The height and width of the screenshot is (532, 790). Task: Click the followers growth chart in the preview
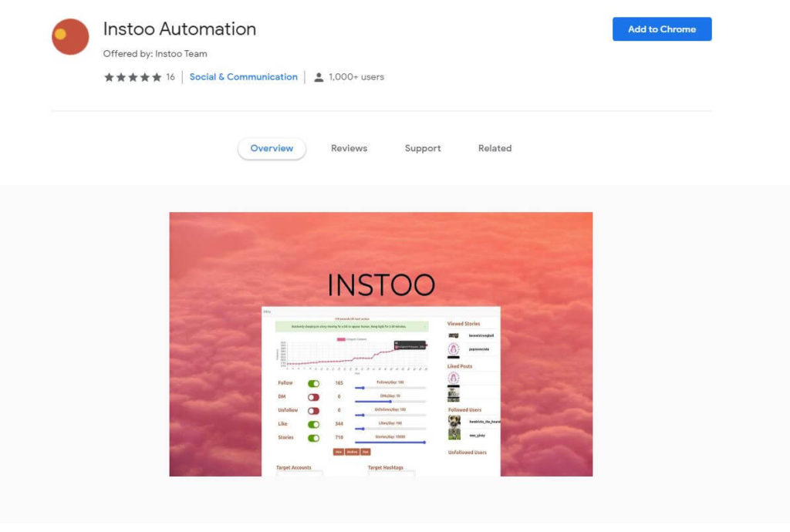coord(352,355)
